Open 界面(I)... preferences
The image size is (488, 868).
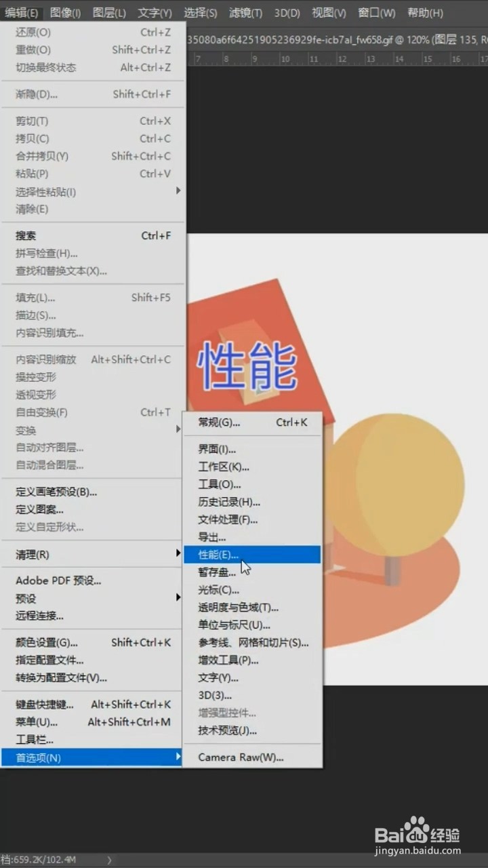pos(253,449)
